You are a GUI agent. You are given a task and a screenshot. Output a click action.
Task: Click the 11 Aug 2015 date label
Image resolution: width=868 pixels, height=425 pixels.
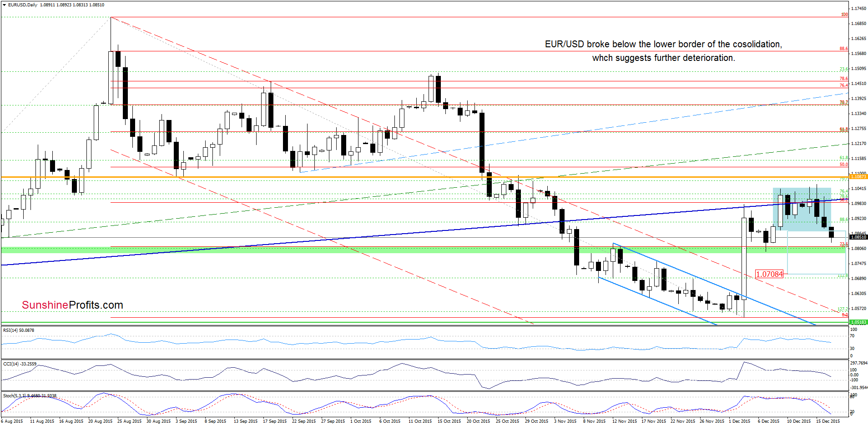(x=42, y=421)
